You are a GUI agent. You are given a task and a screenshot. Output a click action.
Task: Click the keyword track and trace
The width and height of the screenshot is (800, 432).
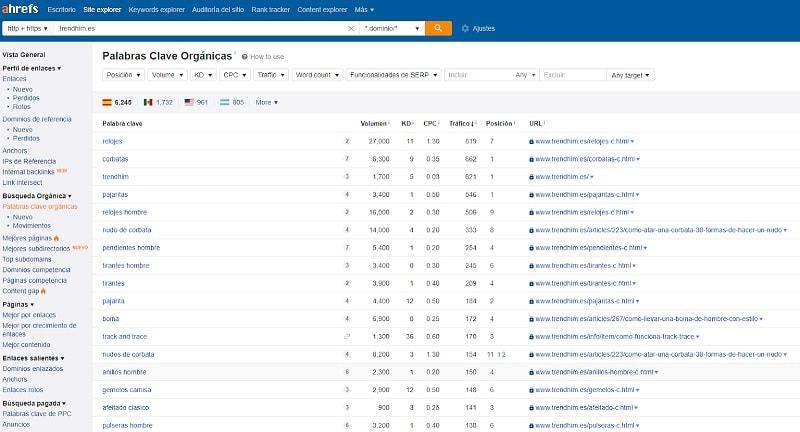pos(124,337)
